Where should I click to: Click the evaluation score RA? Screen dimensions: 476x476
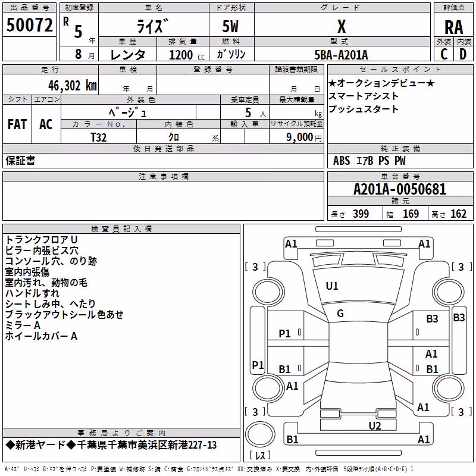(x=453, y=27)
